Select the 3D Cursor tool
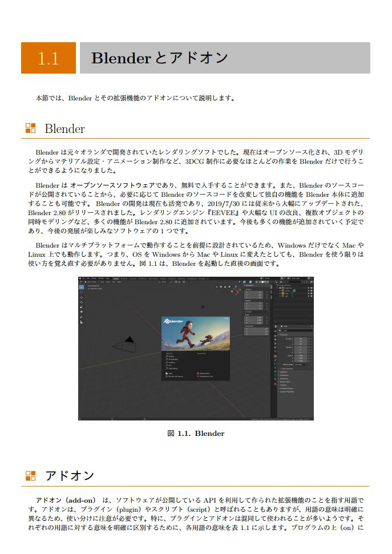This screenshot has height=554, width=392. tap(81, 293)
